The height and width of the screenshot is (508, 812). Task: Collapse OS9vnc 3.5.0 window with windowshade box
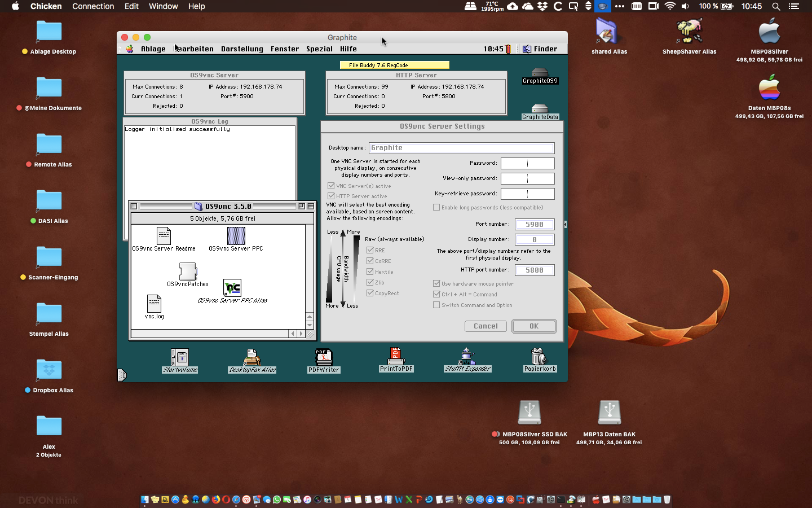pyautogui.click(x=311, y=207)
